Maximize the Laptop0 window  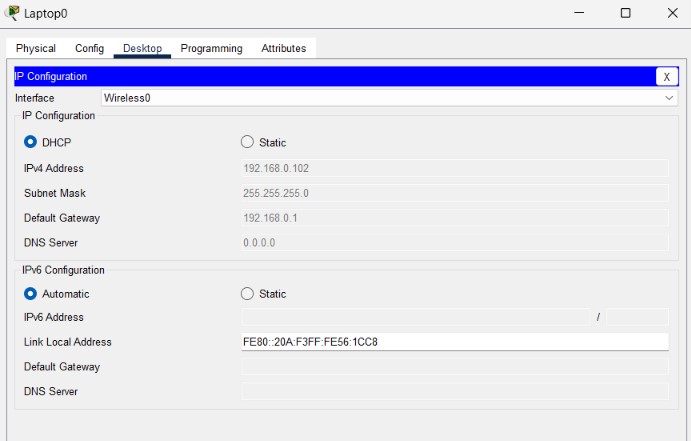[625, 13]
